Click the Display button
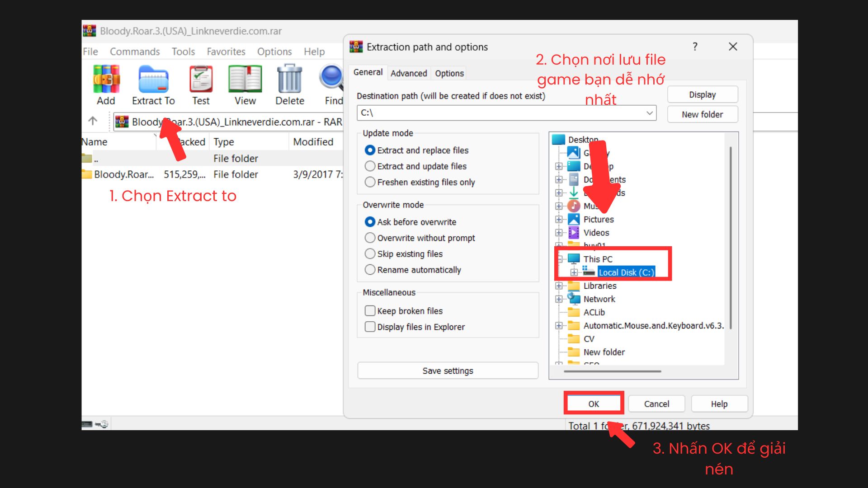This screenshot has height=488, width=868. coord(703,94)
